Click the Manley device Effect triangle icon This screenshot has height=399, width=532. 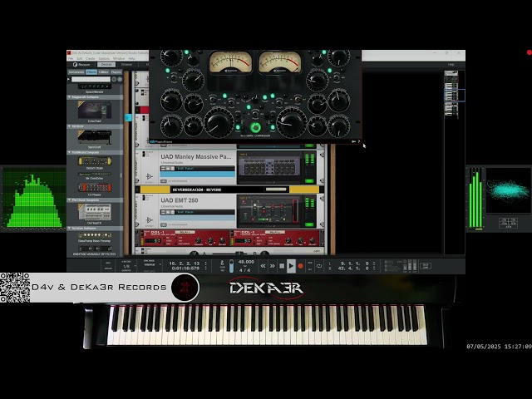pyautogui.click(x=150, y=176)
